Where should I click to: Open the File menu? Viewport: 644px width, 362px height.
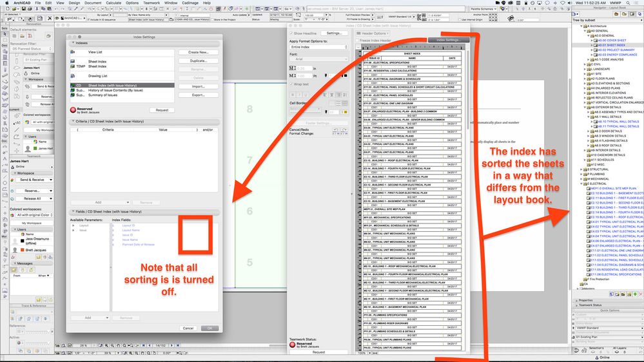[x=38, y=3]
